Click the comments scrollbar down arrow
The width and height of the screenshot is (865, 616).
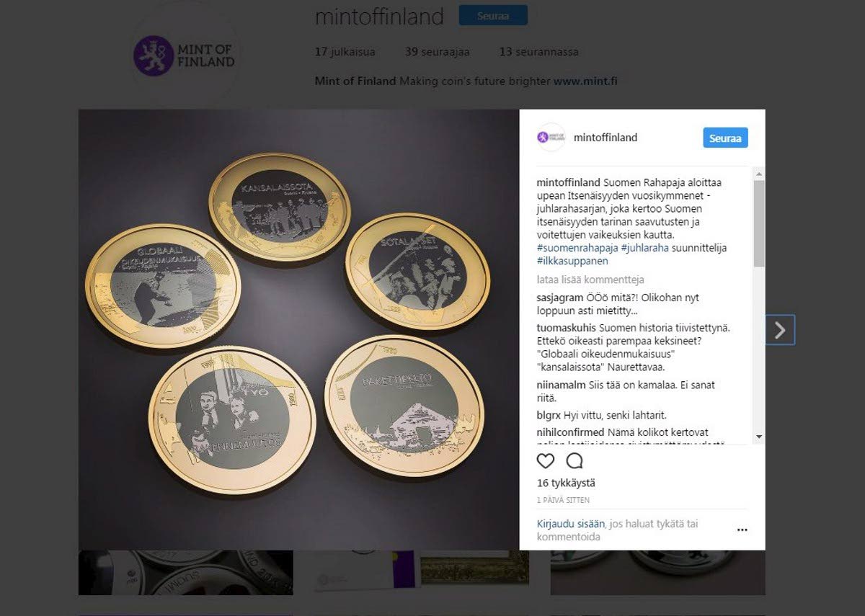point(759,437)
